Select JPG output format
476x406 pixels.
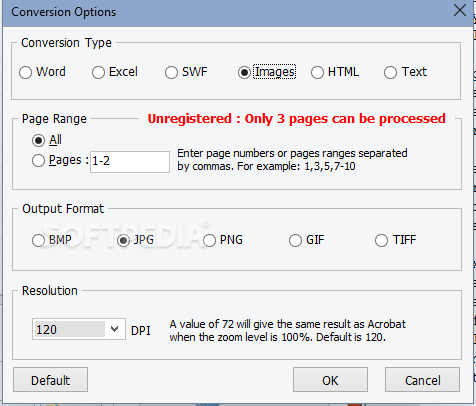coord(136,240)
